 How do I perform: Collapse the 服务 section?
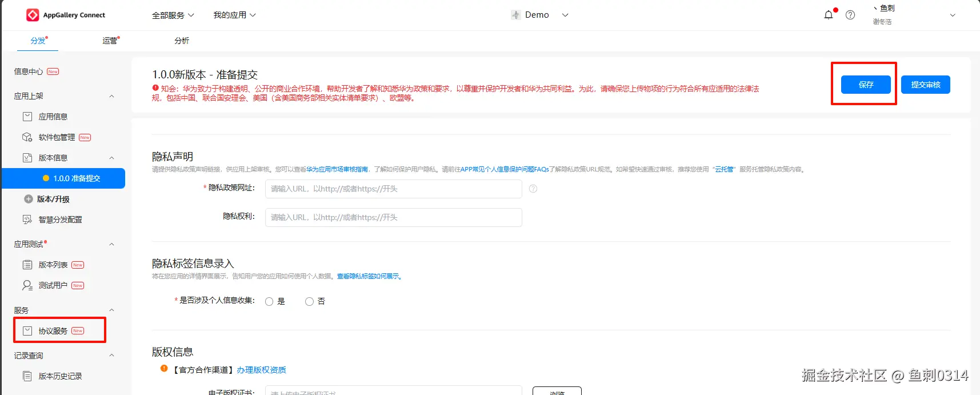111,310
